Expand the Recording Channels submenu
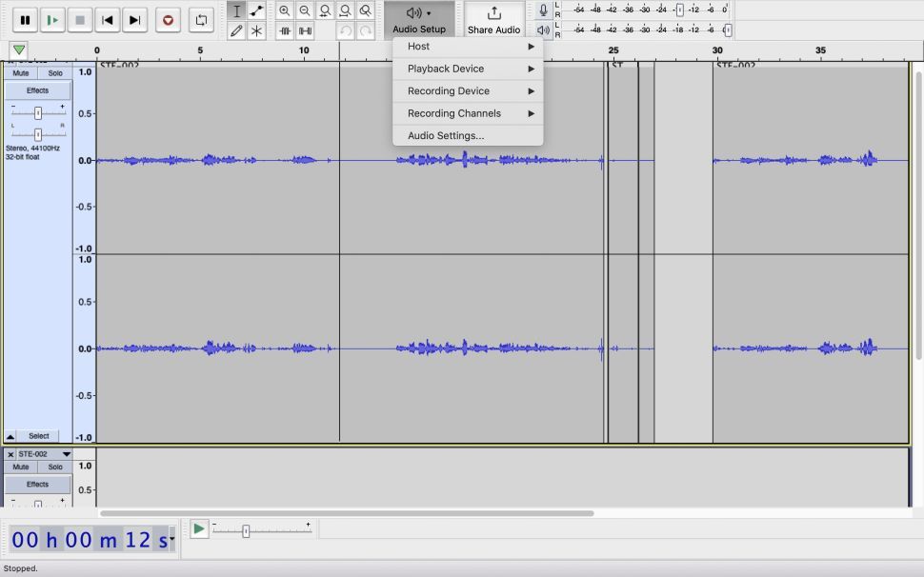 454,112
